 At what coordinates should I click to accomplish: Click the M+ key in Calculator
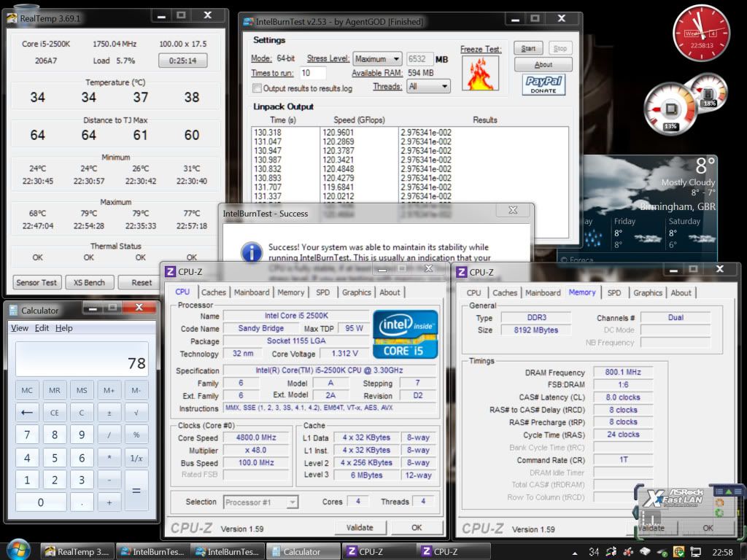pos(109,391)
